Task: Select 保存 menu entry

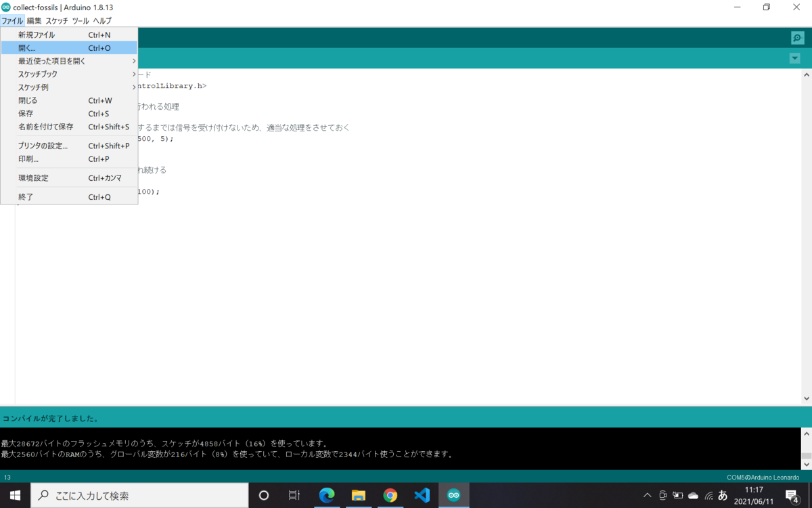Action: pyautogui.click(x=69, y=114)
